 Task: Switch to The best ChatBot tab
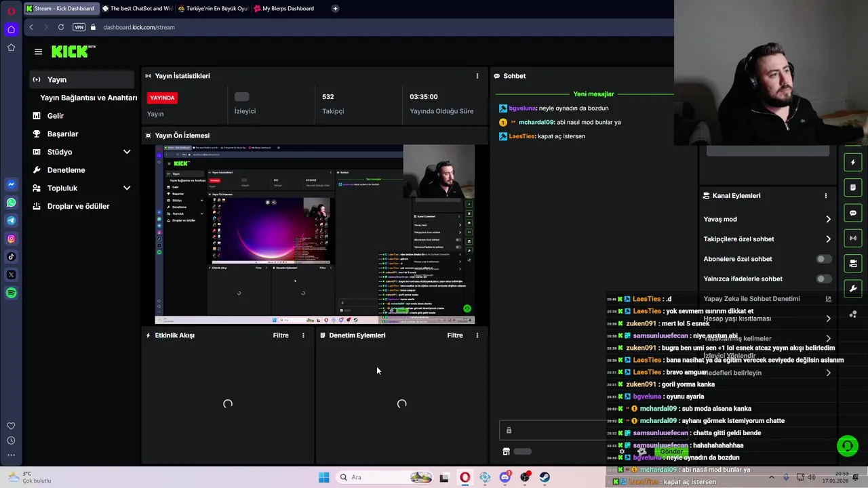pos(138,9)
